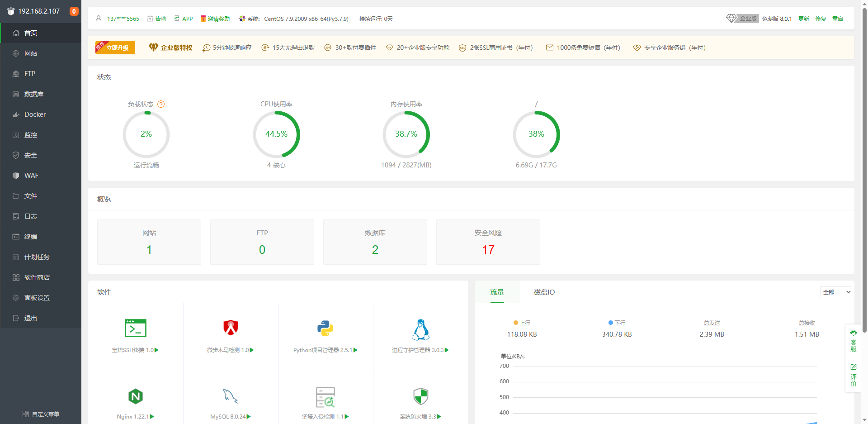This screenshot has width=868, height=424.
Task: Click the 上行 upload legend marker
Action: pyautogui.click(x=516, y=323)
